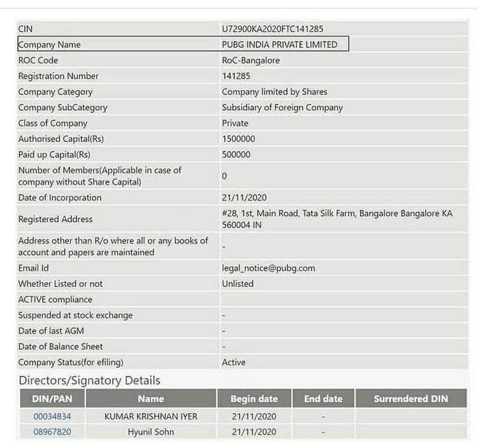478x448 pixels.
Task: Select director name KUMAR KRISHNAN IYER
Action: click(x=151, y=416)
